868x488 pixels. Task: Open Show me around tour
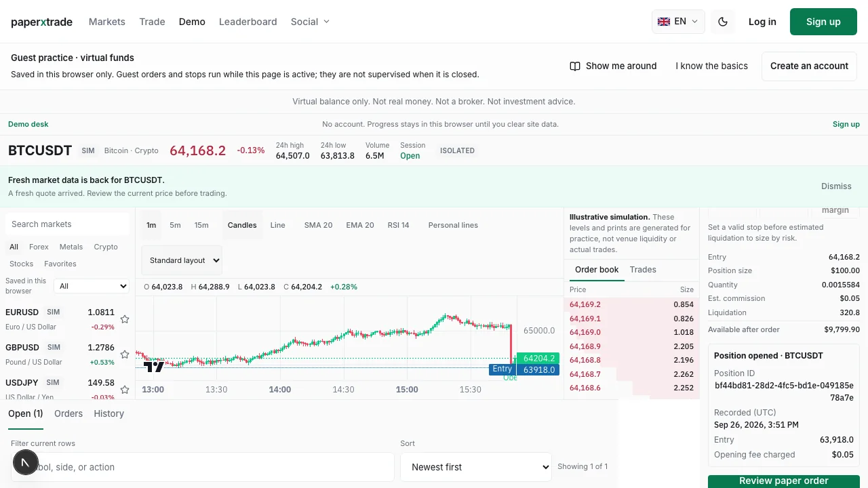coord(613,66)
